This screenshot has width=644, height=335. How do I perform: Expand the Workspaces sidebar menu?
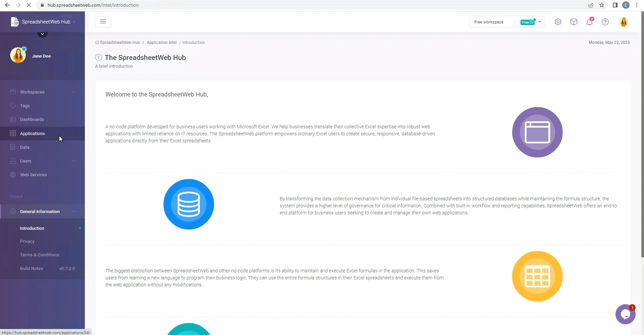click(42, 92)
